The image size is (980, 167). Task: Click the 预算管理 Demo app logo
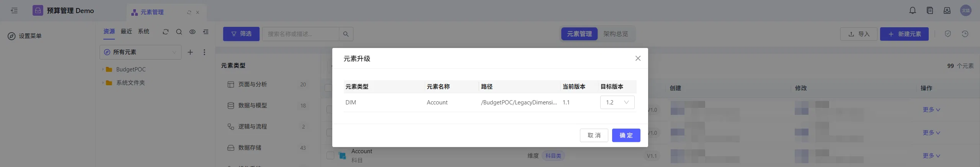coord(38,11)
